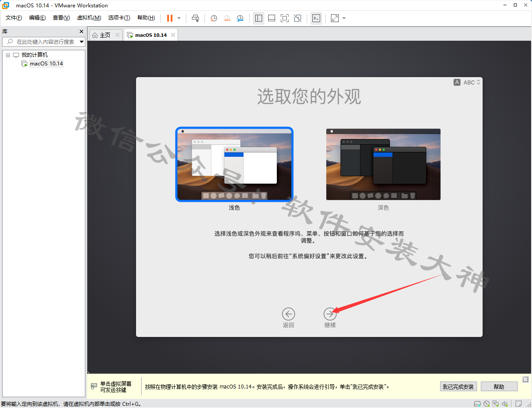This screenshot has height=408, width=532.
Task: Click the sound card status icon
Action: (506, 404)
